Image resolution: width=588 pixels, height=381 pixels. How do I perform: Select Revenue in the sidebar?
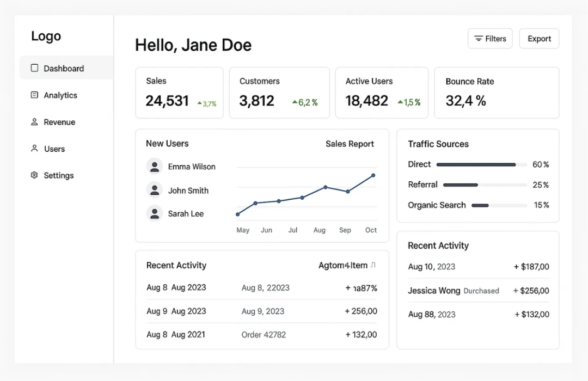(59, 122)
